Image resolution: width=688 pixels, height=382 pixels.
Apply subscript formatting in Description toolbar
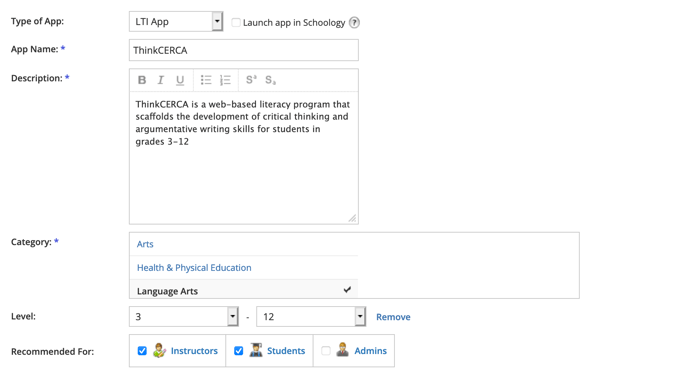pos(270,80)
